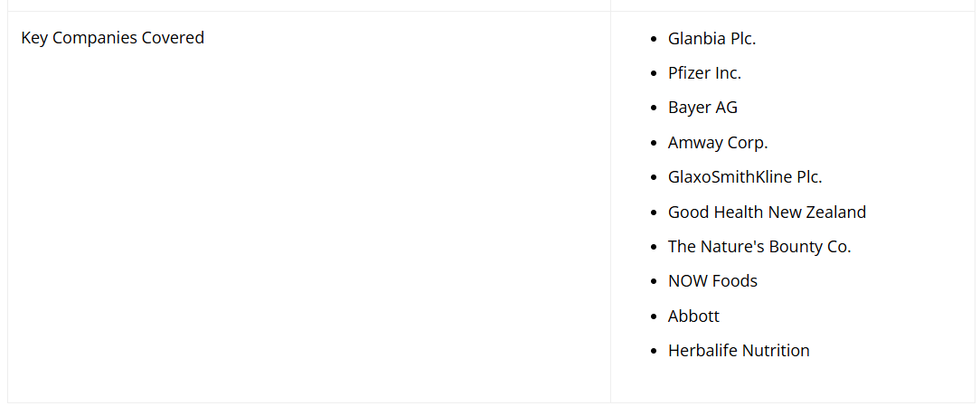Select the bullet beside Herbalife Nutrition

655,352
